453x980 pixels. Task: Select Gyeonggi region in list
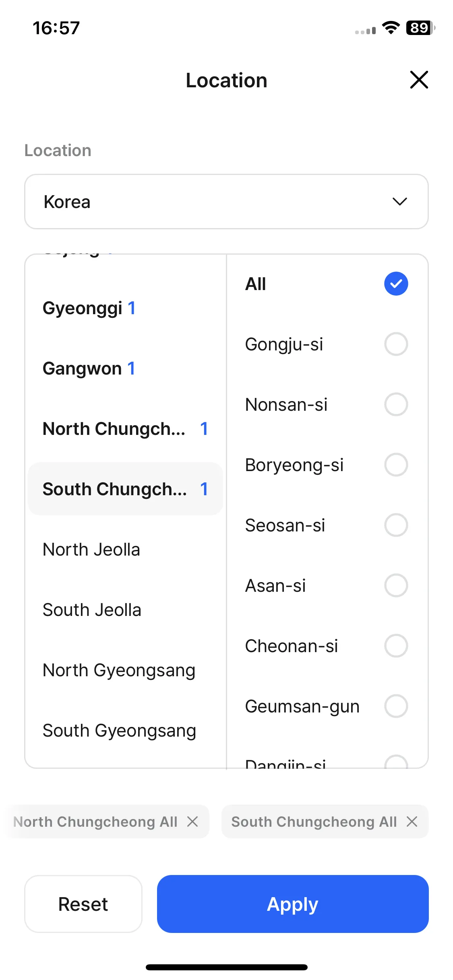click(125, 308)
